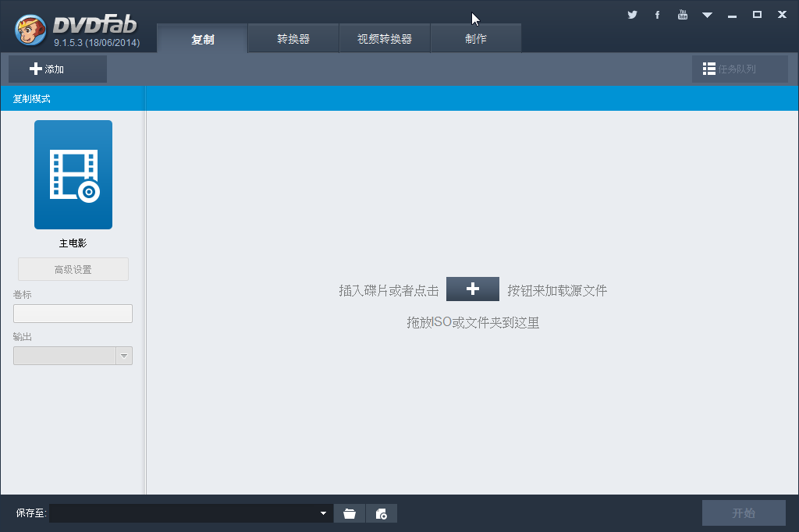Open the Facebook link icon
799x532 pixels.
tap(657, 15)
